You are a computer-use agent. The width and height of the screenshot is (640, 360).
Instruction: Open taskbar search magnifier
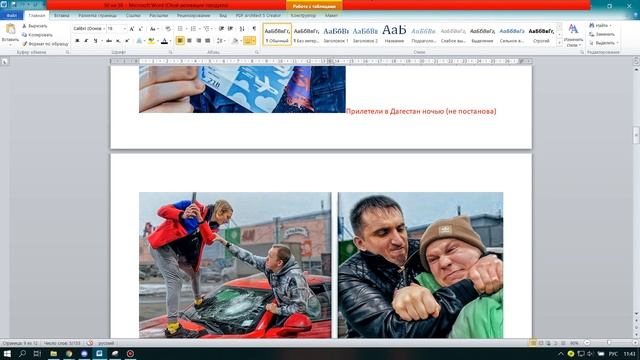[x=22, y=353]
